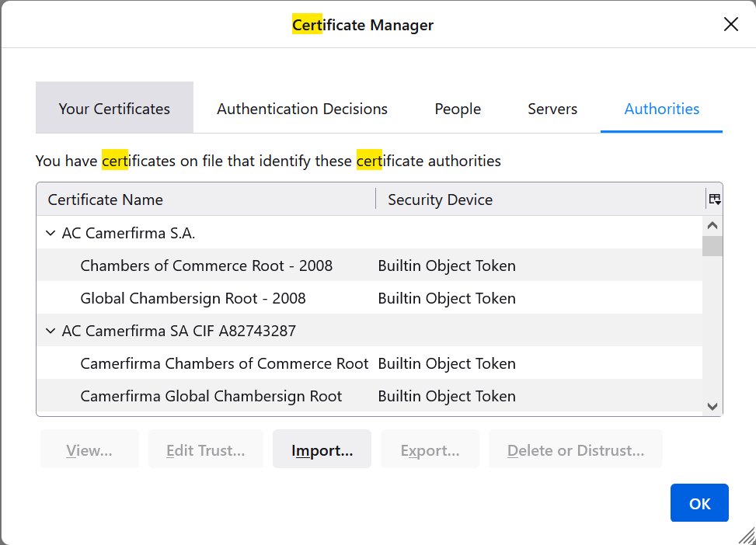Viewport: 756px width, 545px height.
Task: Select AC Camerfirma SA CIF A82743287 group row
Action: point(369,331)
